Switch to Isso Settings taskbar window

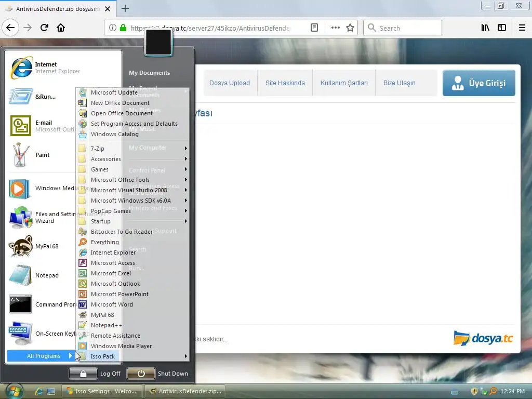[x=102, y=391]
